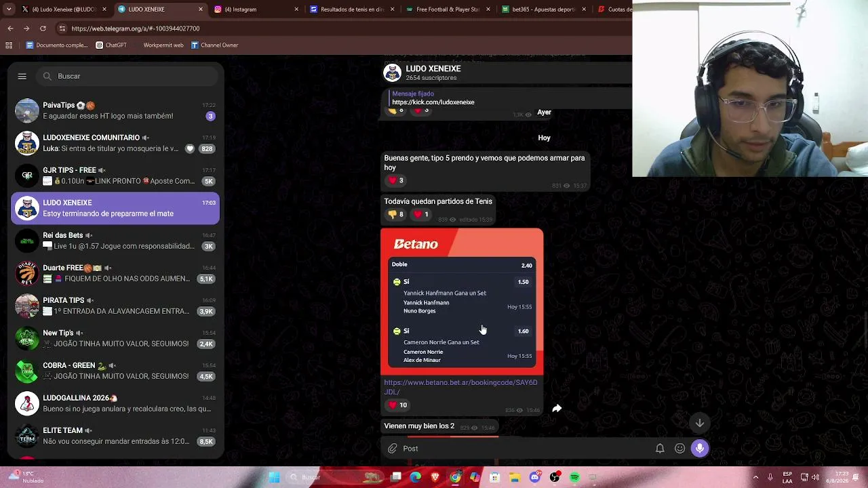This screenshot has width=868, height=488.
Task: Jump to latest messages with down arrow
Action: (700, 423)
